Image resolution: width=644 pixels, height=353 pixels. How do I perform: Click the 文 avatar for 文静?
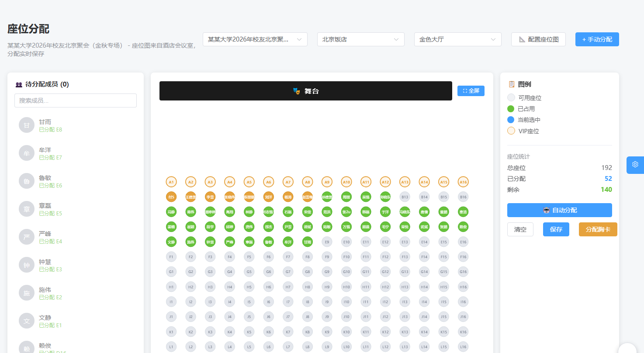point(27,321)
